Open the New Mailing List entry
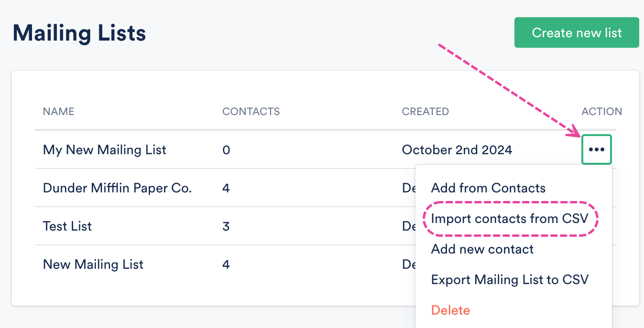The width and height of the screenshot is (644, 328). (93, 265)
